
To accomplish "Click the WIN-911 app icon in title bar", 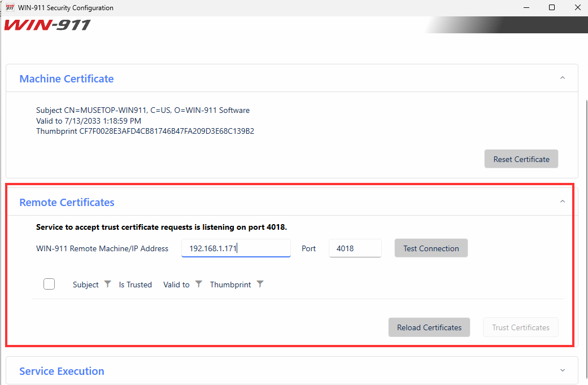I will click(x=10, y=7).
